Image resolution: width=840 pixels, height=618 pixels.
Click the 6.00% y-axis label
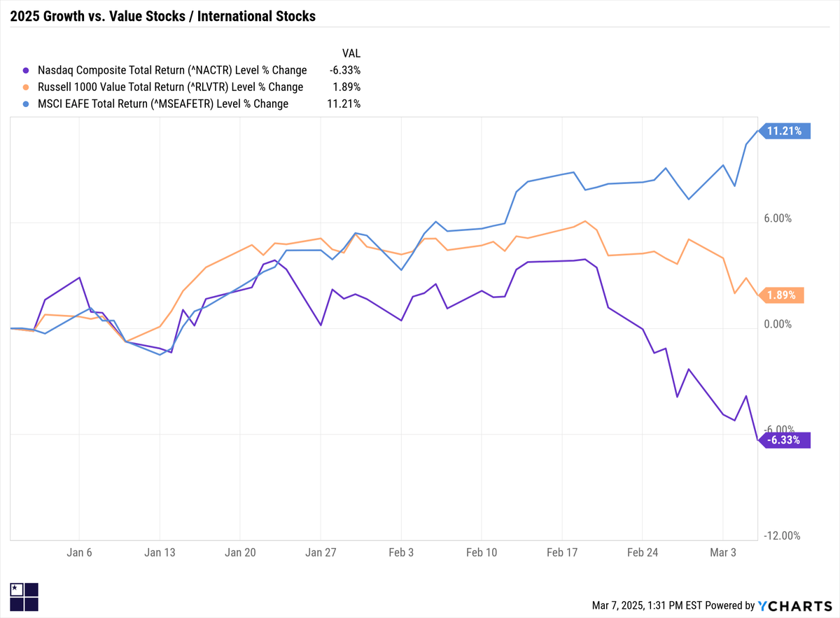(x=777, y=218)
